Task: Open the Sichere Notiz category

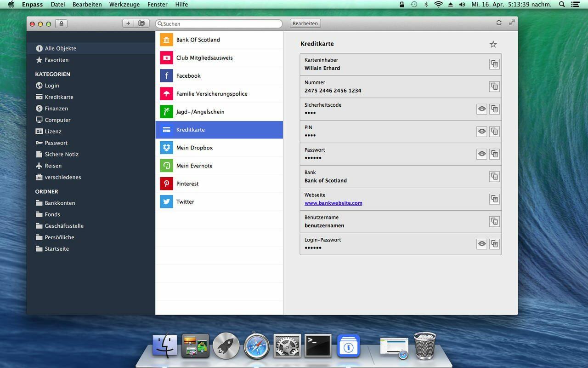Action: coord(91,155)
